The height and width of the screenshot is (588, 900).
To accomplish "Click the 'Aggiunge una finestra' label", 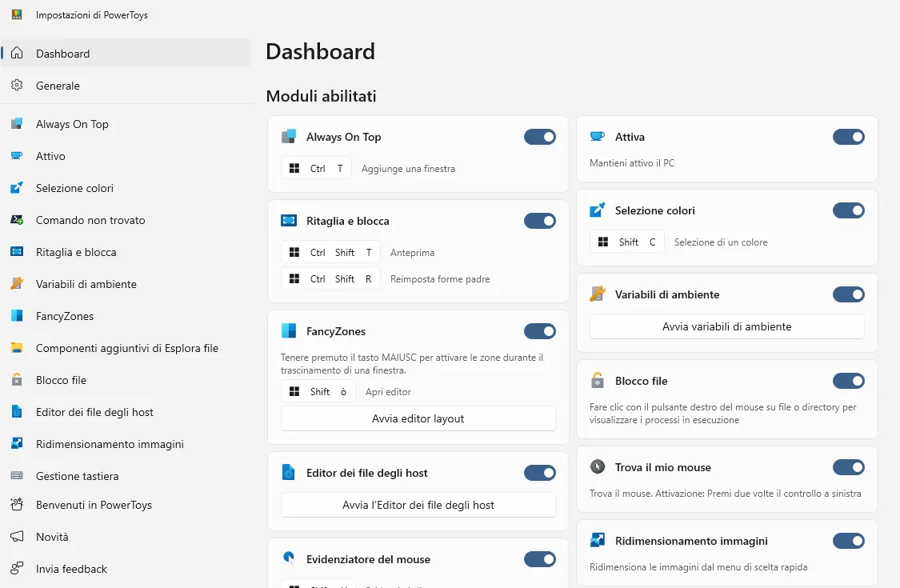I will pos(408,169).
